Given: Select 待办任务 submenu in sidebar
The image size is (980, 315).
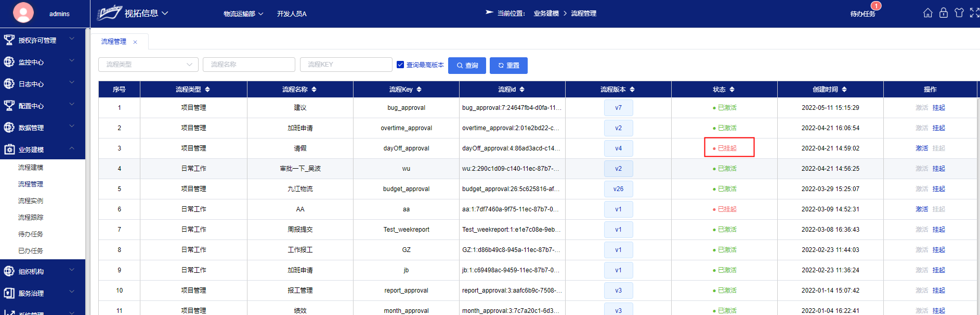Looking at the screenshot, I should pos(31,234).
